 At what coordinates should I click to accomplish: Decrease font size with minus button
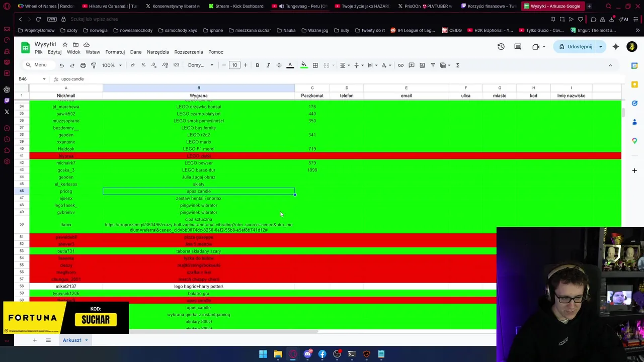click(x=224, y=65)
